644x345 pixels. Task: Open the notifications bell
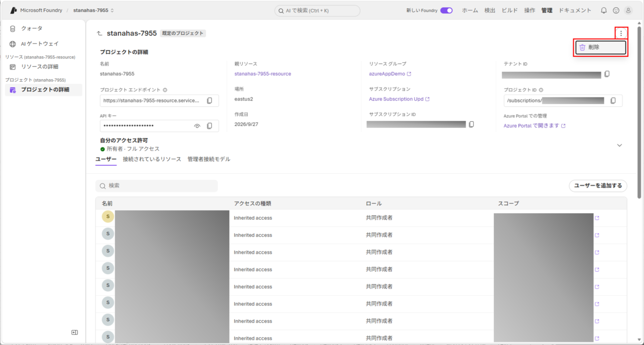[603, 10]
